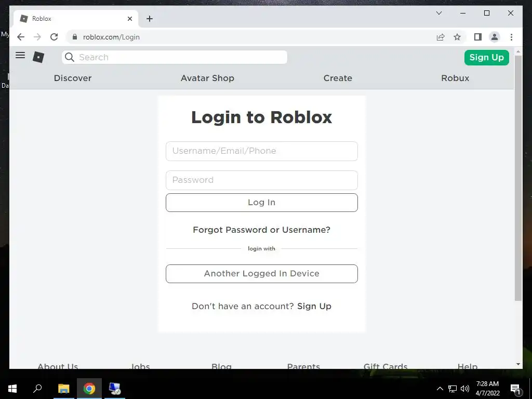Open the remote desktop app in taskbar
Screen dimensions: 532x399
coord(115,389)
